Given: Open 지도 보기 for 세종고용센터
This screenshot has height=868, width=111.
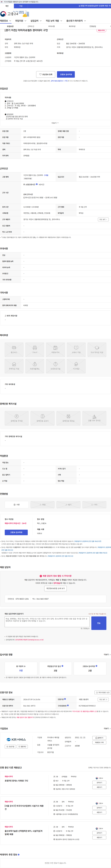Looking at the screenshot, I should tap(103, 700).
